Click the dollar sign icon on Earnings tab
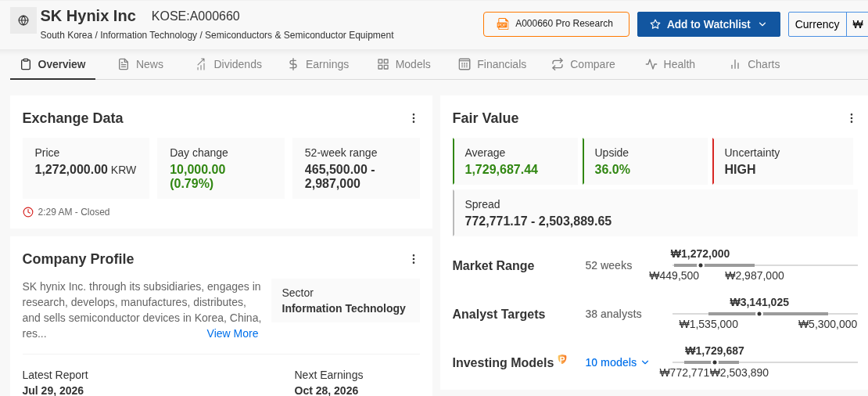The height and width of the screenshot is (396, 868). tap(293, 64)
